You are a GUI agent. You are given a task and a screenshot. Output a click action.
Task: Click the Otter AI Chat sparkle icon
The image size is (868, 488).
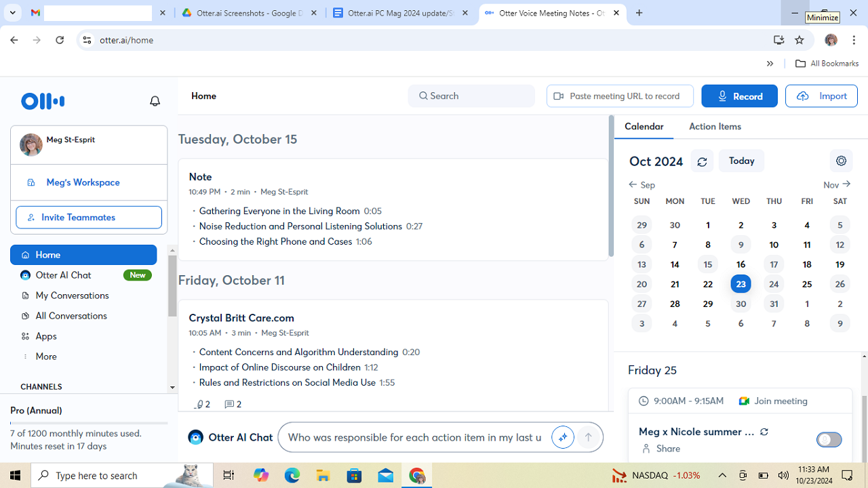coord(562,437)
